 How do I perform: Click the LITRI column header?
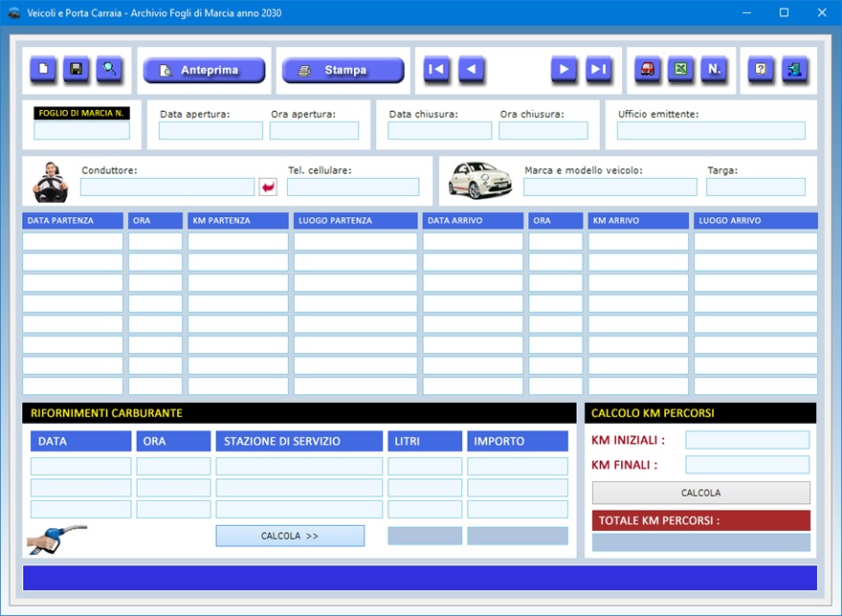425,441
